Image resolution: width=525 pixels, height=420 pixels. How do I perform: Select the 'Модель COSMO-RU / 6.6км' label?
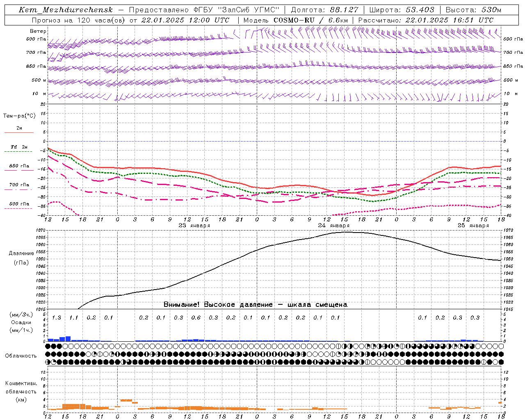click(x=296, y=20)
